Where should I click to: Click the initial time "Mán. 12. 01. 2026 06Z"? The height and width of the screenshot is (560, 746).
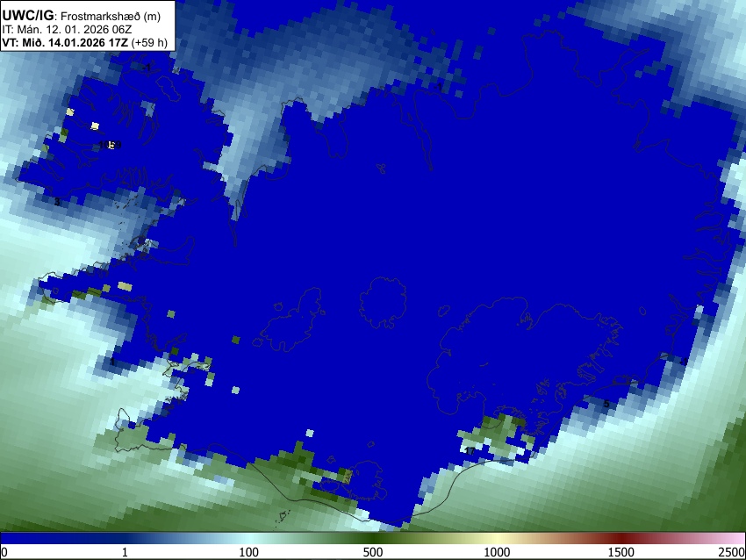tap(75, 30)
